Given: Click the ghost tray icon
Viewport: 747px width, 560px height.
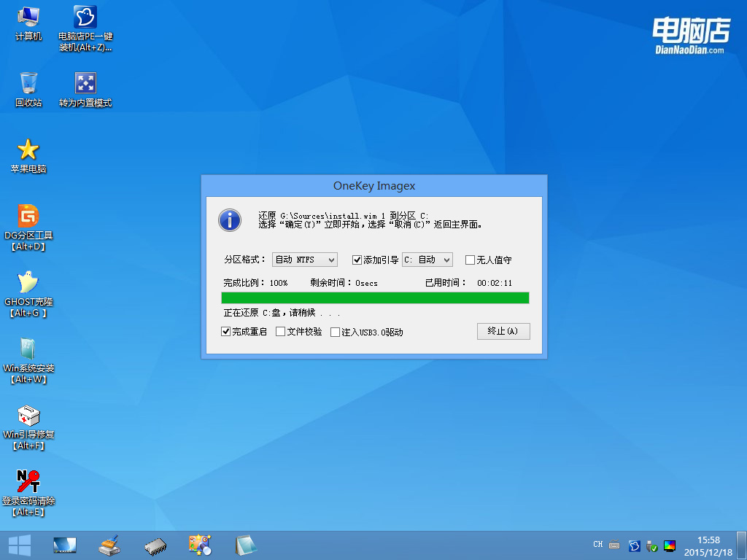Looking at the screenshot, I should click(634, 545).
